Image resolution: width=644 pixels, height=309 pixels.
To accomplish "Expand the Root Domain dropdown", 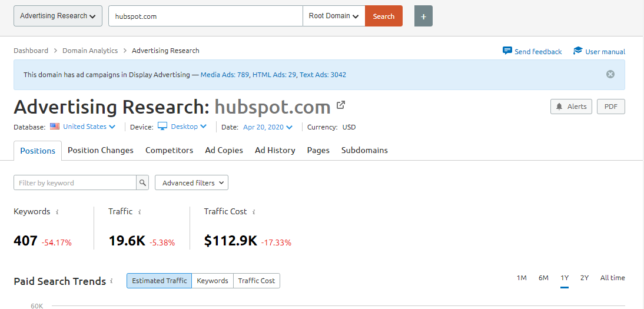I will click(334, 16).
